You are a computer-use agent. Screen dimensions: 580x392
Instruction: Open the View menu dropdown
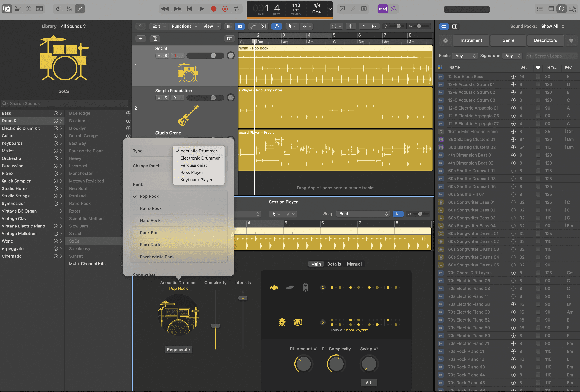[x=211, y=26]
